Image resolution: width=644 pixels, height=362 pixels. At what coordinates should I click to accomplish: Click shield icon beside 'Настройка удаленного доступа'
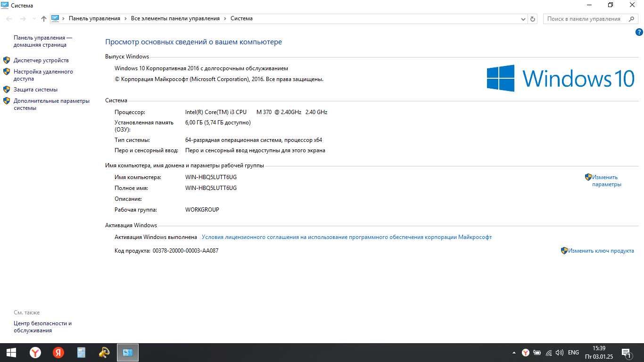pyautogui.click(x=7, y=72)
